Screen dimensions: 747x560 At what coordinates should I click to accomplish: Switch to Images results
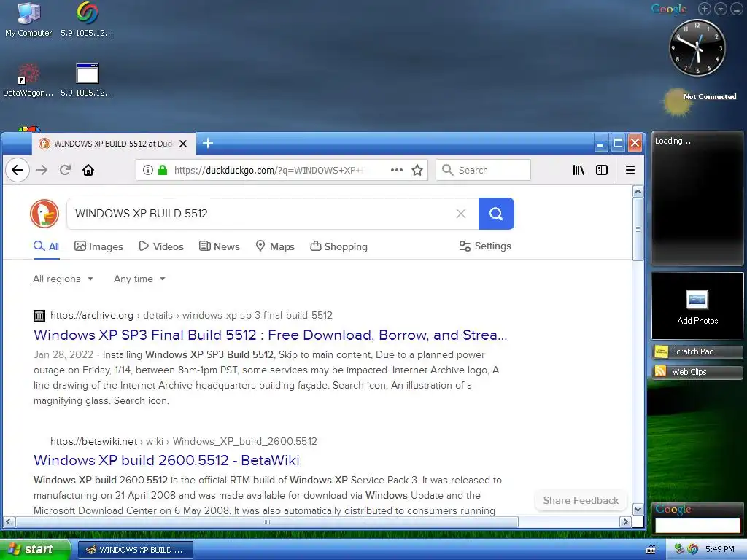[98, 246]
